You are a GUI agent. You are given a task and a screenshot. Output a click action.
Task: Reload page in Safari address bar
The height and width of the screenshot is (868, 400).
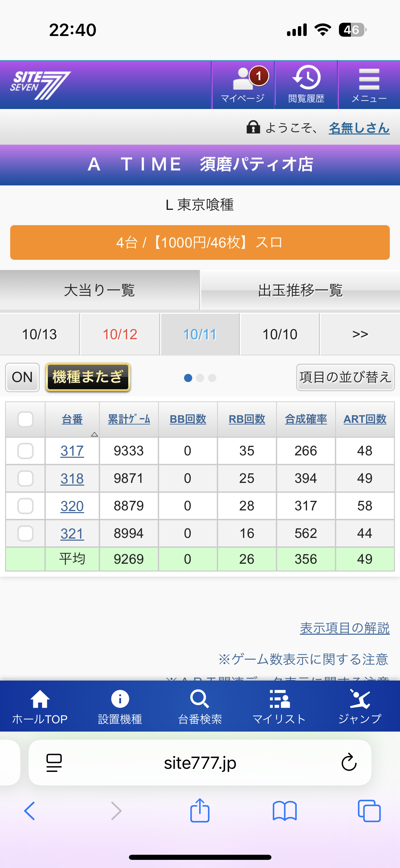click(349, 763)
